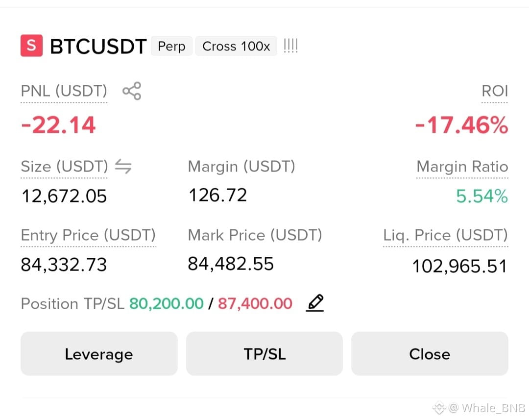Open Margin Ratio explanation label

[462, 167]
